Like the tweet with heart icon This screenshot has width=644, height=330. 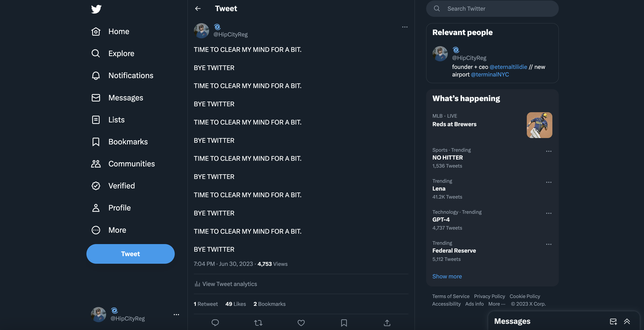click(301, 323)
